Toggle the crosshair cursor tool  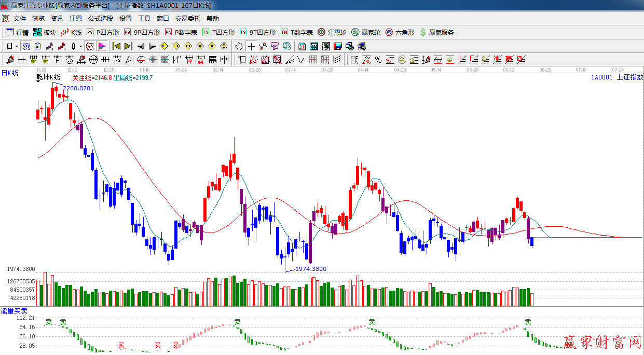pyautogui.click(x=251, y=46)
